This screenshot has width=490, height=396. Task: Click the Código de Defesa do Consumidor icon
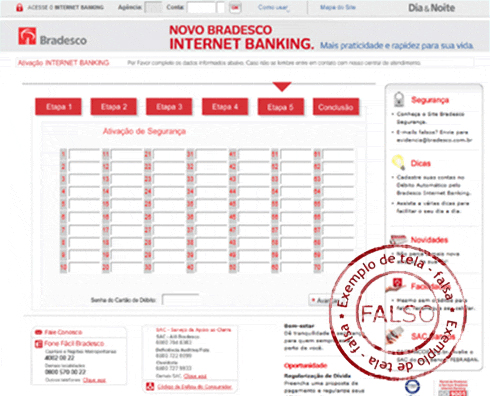[x=150, y=386]
